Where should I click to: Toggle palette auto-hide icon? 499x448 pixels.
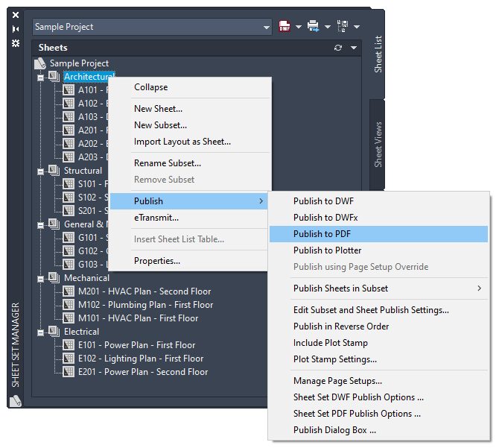point(16,29)
